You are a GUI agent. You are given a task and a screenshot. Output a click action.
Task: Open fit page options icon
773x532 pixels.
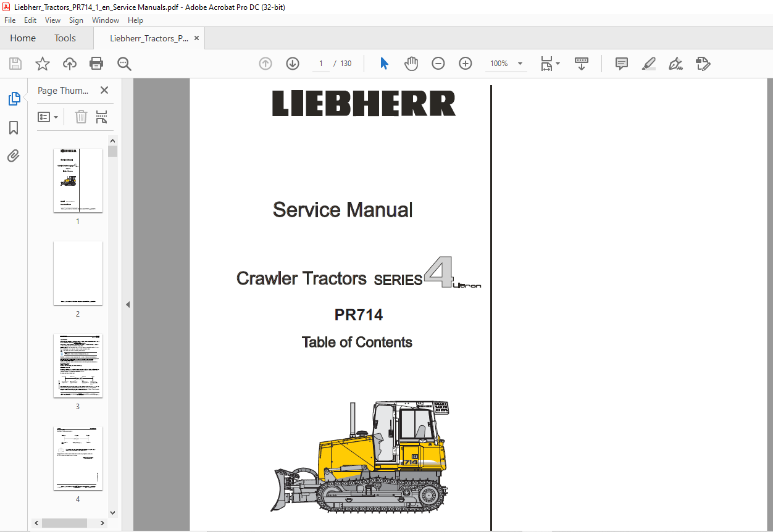pyautogui.click(x=549, y=64)
